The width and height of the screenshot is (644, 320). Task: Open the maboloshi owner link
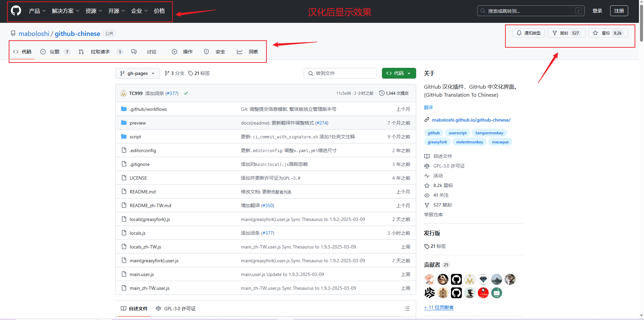(x=34, y=34)
